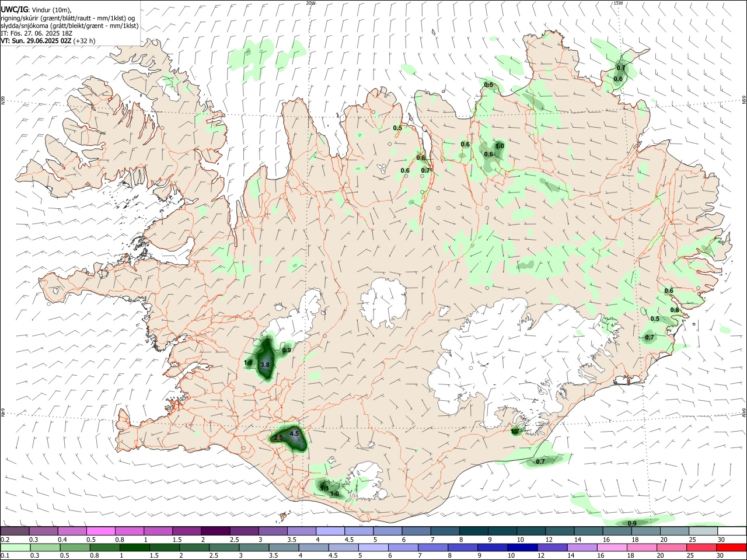This screenshot has height=560, width=747.
Task: Select the dark purple 2 swatch, upper legend row
Action: point(215,531)
